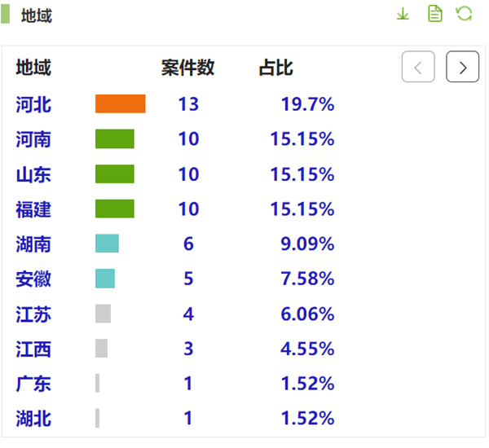Viewport: 489px width, 448px height.
Task: Click the 江西 region name
Action: click(33, 349)
